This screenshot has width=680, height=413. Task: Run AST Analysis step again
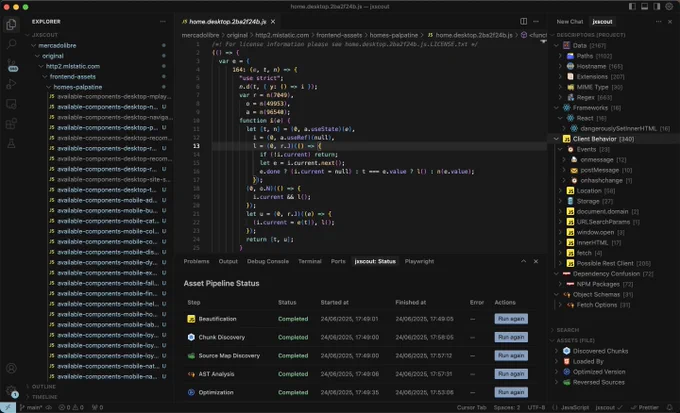click(x=511, y=374)
